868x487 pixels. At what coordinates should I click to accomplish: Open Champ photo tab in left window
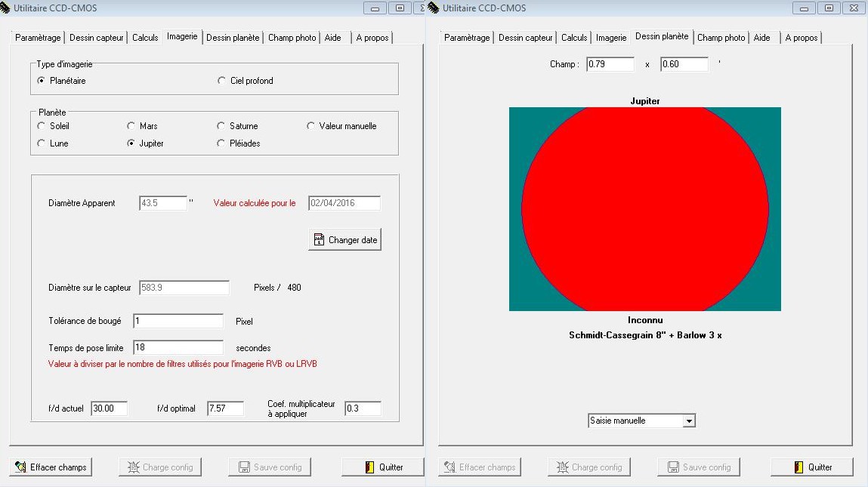coord(292,38)
